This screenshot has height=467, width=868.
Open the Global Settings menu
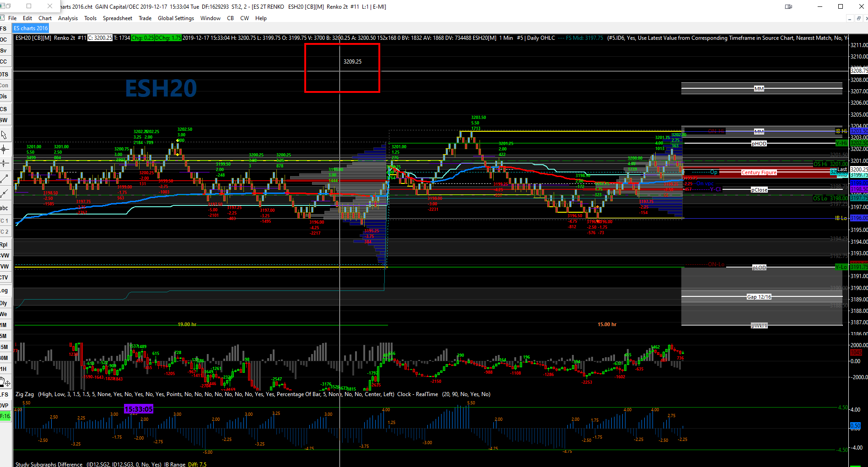[176, 18]
